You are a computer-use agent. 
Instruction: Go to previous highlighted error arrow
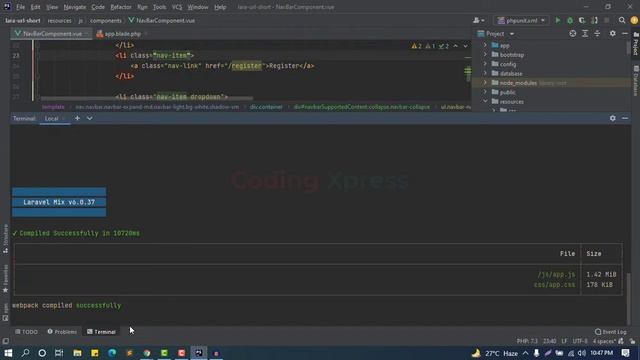tap(456, 46)
